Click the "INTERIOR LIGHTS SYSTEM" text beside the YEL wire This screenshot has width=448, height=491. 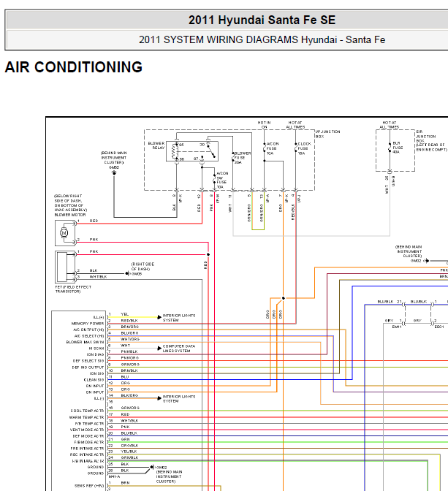179,318
